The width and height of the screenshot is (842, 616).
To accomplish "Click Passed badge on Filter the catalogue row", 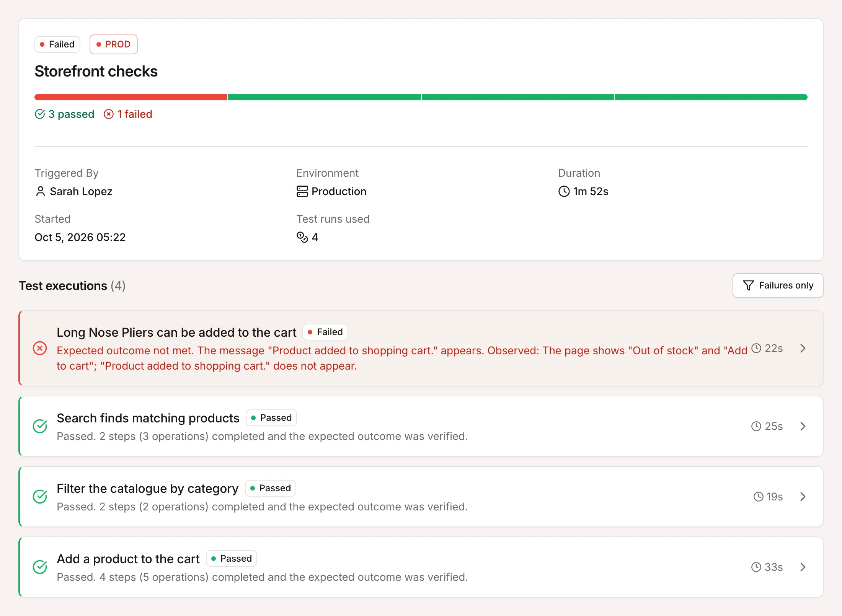I will (271, 488).
